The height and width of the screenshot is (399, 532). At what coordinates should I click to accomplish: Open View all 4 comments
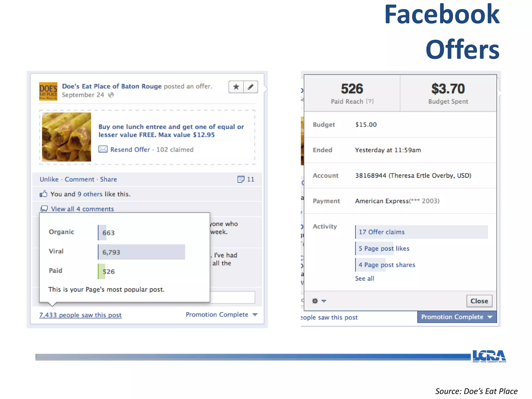pos(82,209)
